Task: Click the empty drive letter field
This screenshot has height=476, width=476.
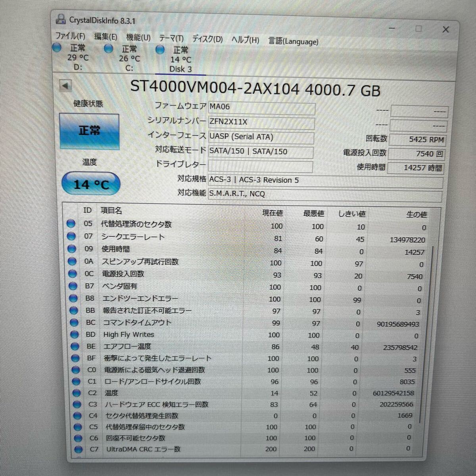Action: tap(260, 166)
